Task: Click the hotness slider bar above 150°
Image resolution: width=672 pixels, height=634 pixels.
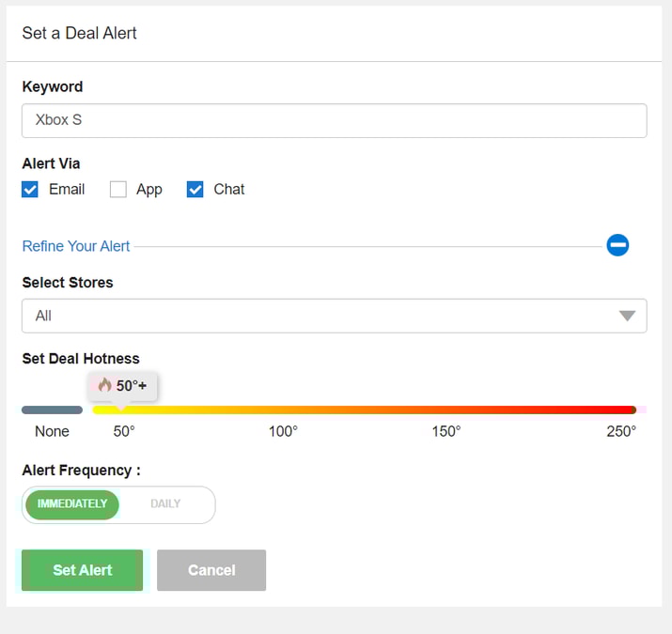Action: pyautogui.click(x=446, y=410)
